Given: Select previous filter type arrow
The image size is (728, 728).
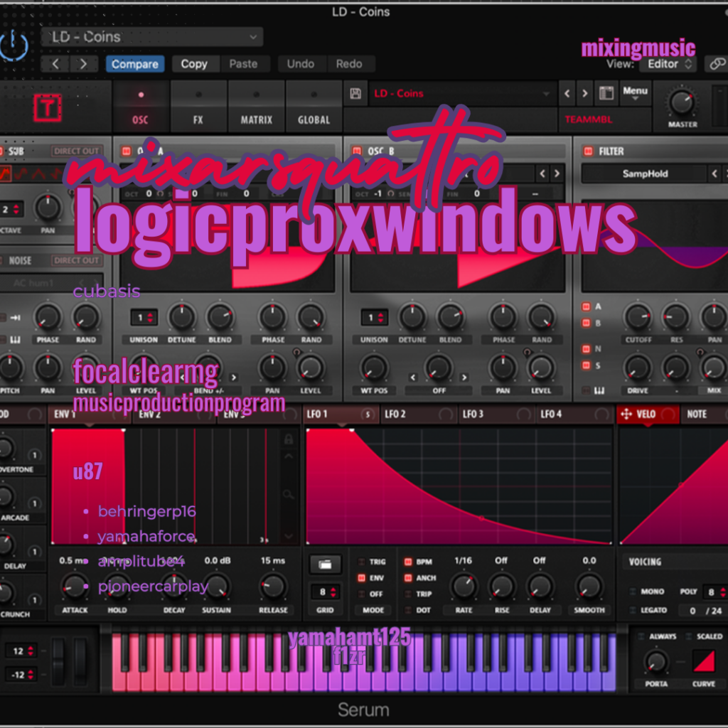Looking at the screenshot, I should point(714,173).
